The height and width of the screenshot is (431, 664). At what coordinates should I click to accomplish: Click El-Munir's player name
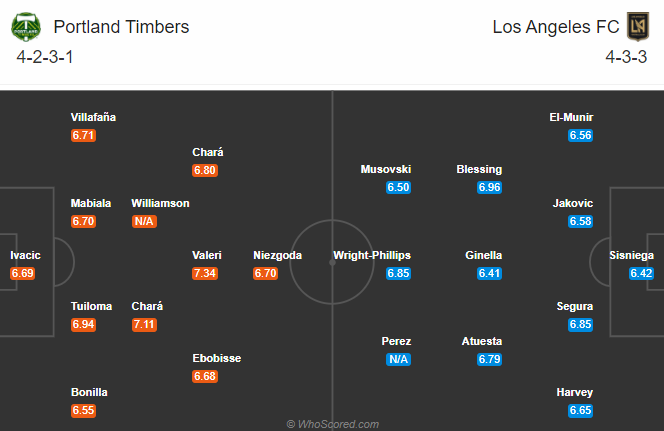571,117
